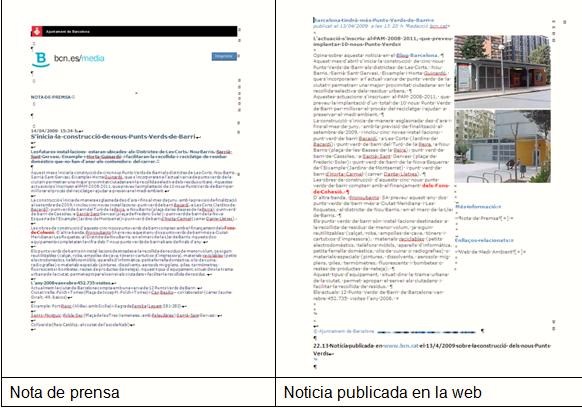Click the black Ajuntament de Barcelona header bar
The width and height of the screenshot is (582, 408).
pyautogui.click(x=134, y=32)
